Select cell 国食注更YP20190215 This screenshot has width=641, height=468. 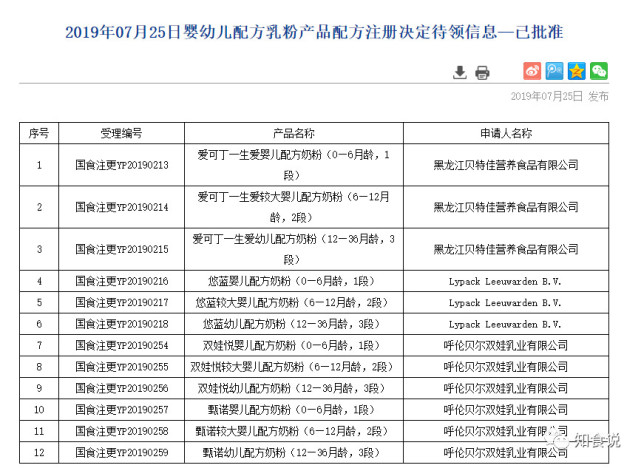tap(121, 249)
